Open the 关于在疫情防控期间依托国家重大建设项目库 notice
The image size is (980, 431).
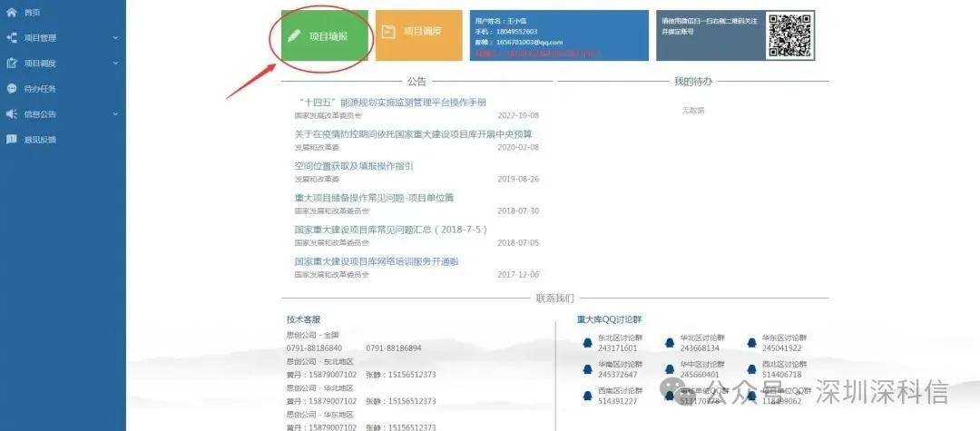tap(413, 134)
